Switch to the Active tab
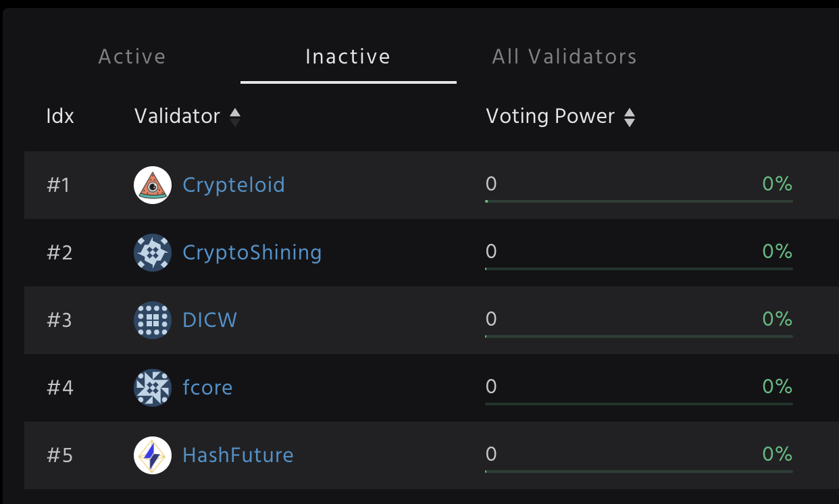Viewport: 839px width, 504px height. pyautogui.click(x=132, y=57)
